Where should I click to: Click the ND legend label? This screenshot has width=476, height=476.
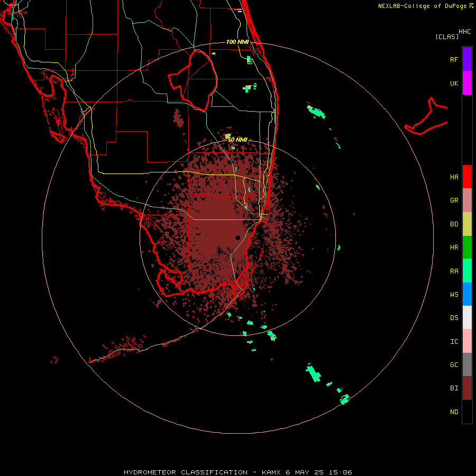click(454, 412)
